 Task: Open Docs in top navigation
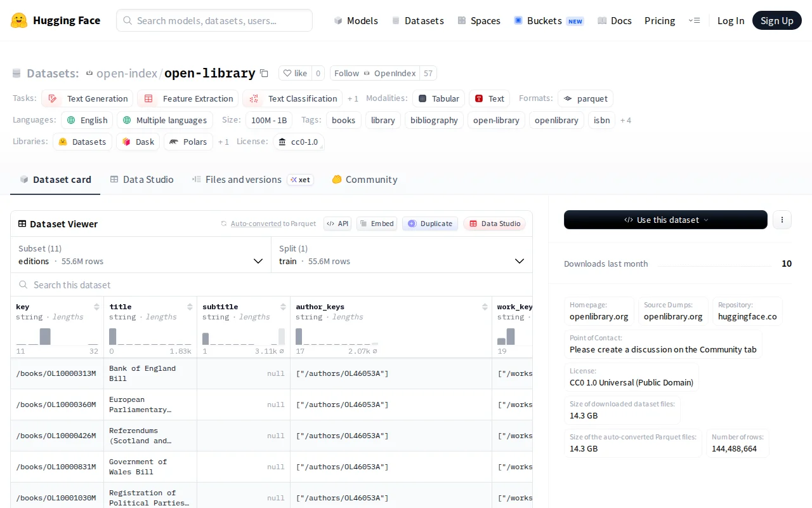[x=615, y=20]
